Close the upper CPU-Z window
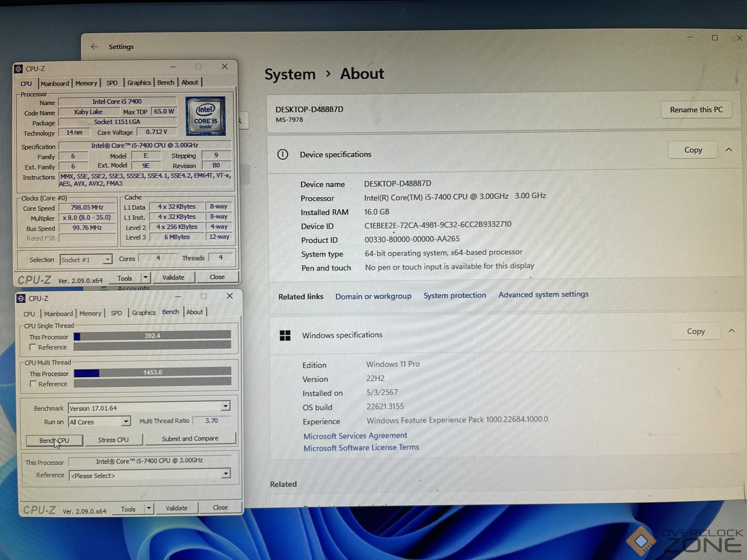Viewport: 747px width, 560px height. [x=225, y=66]
